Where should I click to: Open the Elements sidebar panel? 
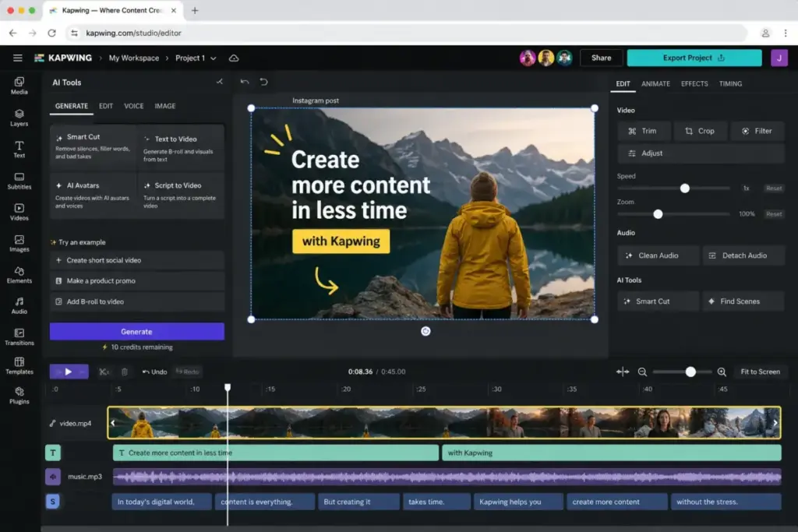point(19,275)
